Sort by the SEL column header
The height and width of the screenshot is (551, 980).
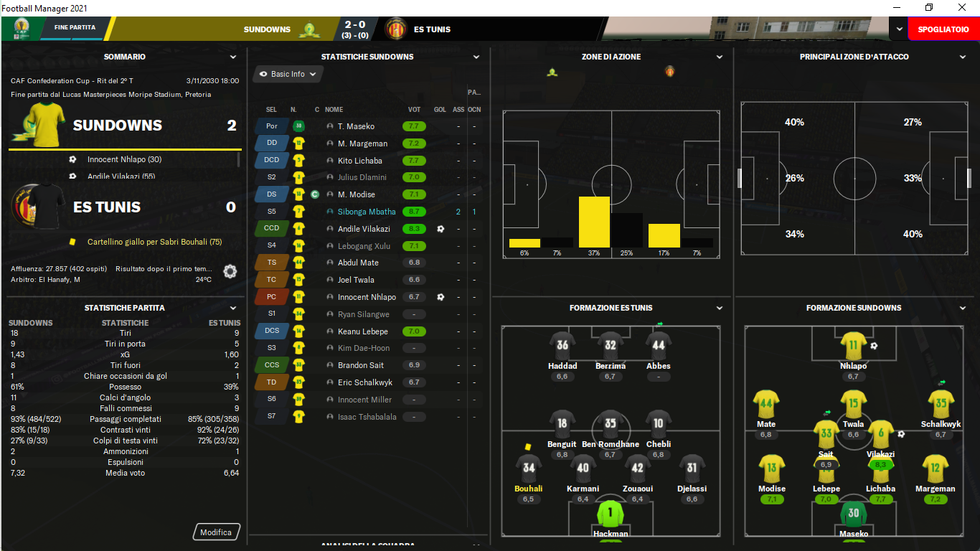coord(271,110)
